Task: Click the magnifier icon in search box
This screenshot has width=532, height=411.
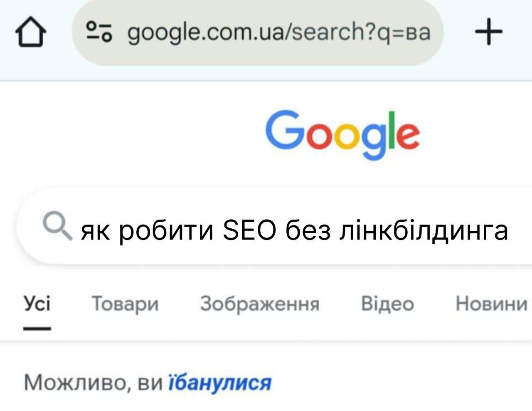Action: coord(57,226)
